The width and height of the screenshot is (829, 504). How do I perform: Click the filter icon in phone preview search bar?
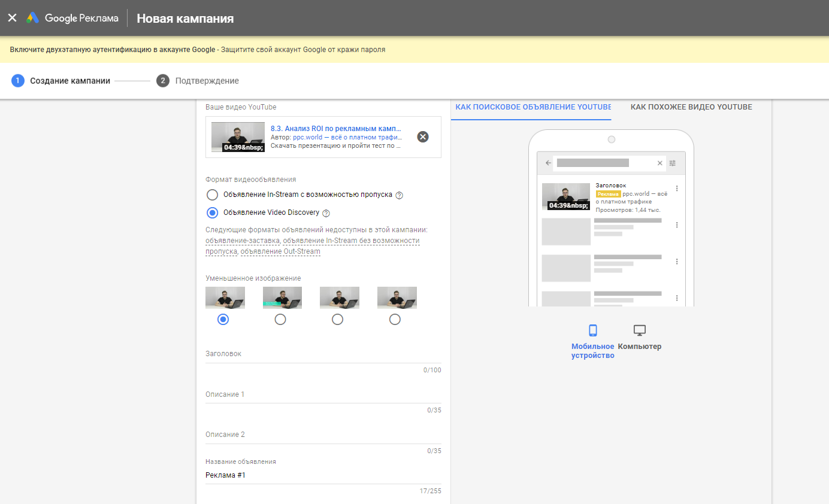coord(673,163)
